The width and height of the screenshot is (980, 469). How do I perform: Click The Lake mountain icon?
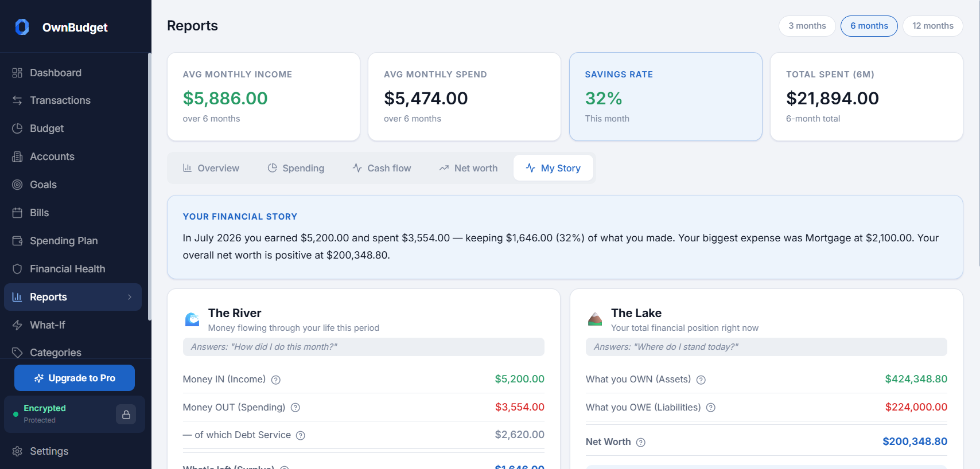click(x=595, y=319)
